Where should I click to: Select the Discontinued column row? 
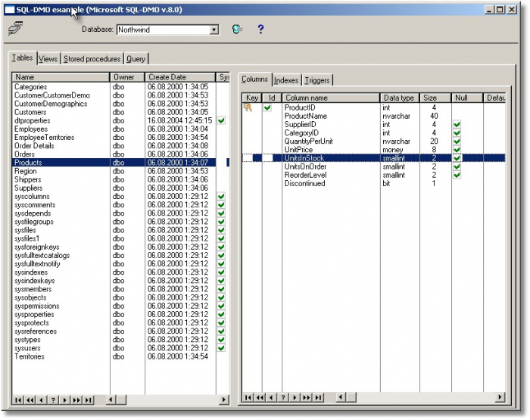tap(373, 184)
